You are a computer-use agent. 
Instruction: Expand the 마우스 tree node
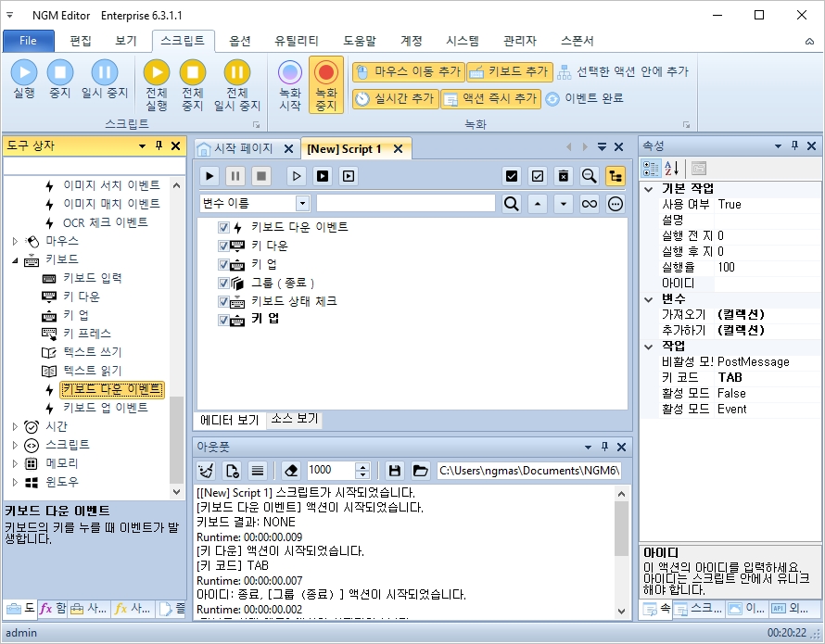pos(15,241)
